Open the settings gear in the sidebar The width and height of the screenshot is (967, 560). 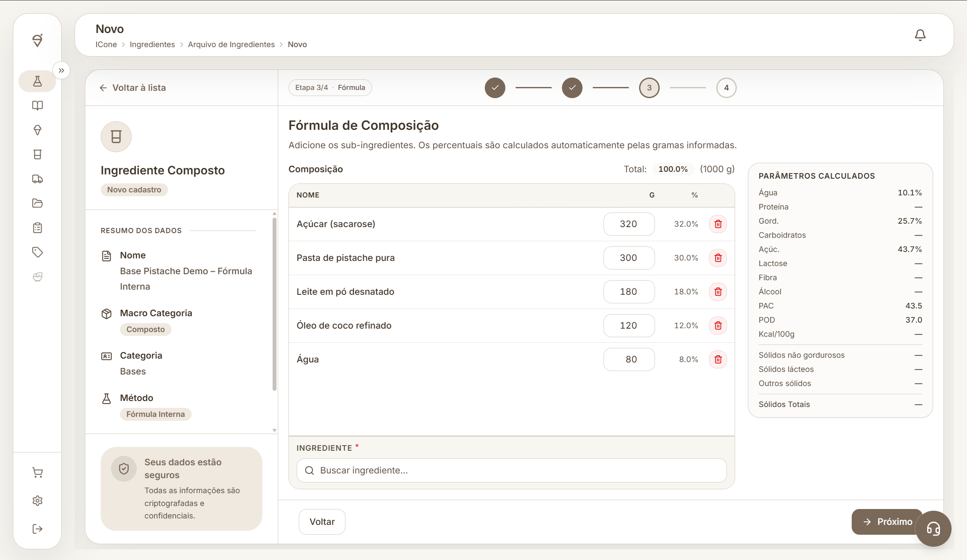tap(37, 500)
